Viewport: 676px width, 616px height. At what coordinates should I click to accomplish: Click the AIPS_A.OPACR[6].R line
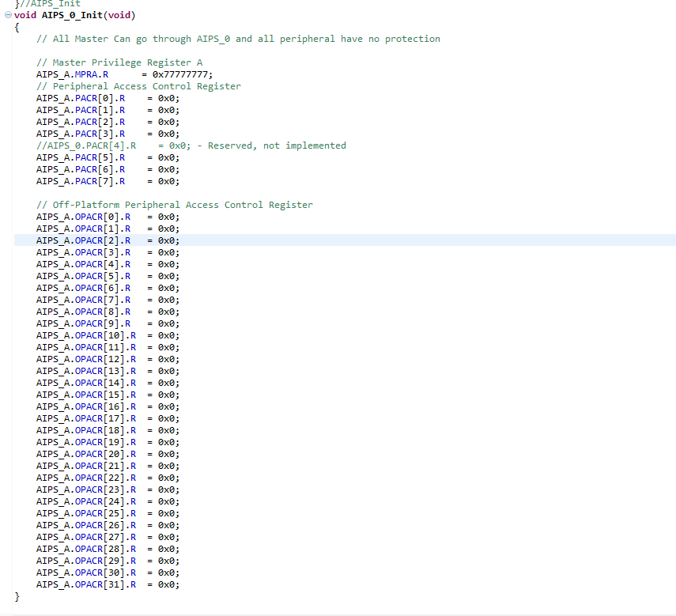pos(108,288)
